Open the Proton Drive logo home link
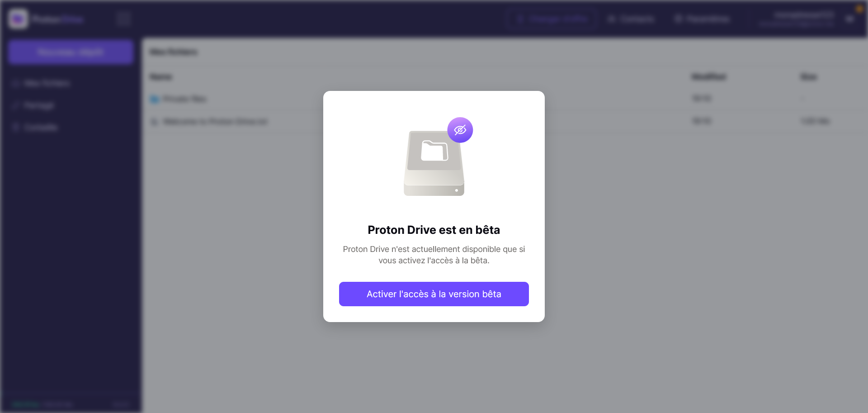The height and width of the screenshot is (413, 868). (x=46, y=19)
